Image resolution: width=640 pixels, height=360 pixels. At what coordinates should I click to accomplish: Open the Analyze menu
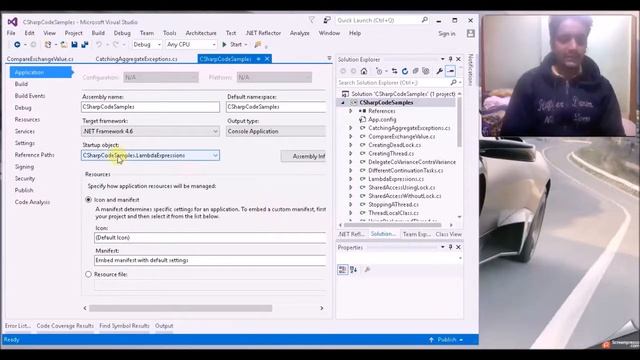click(300, 33)
